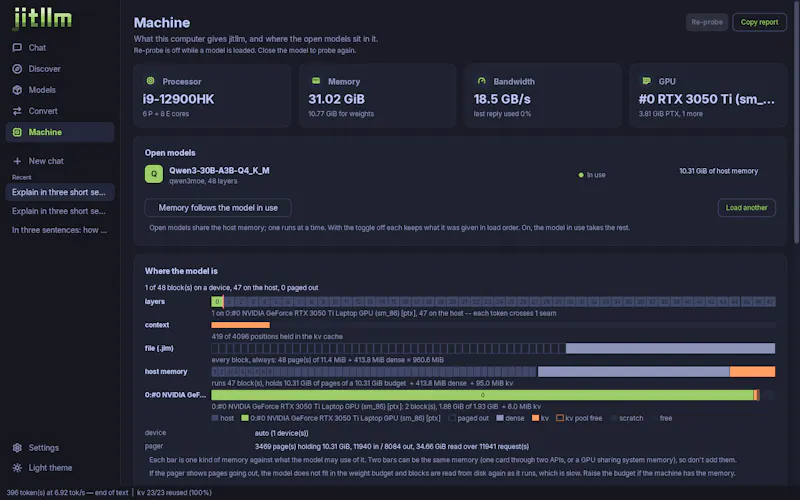Screen dimensions: 800x500
Task: Click the plus icon for New chat
Action: tap(17, 161)
